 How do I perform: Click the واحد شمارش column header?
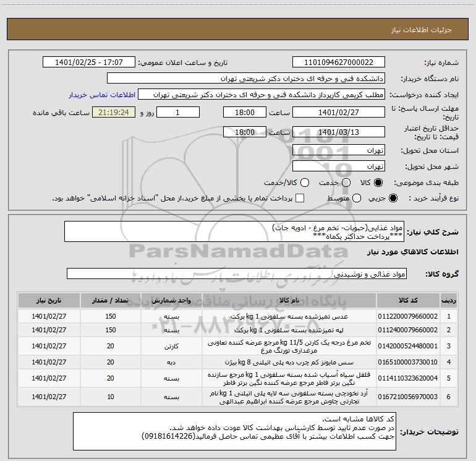[x=171, y=301]
